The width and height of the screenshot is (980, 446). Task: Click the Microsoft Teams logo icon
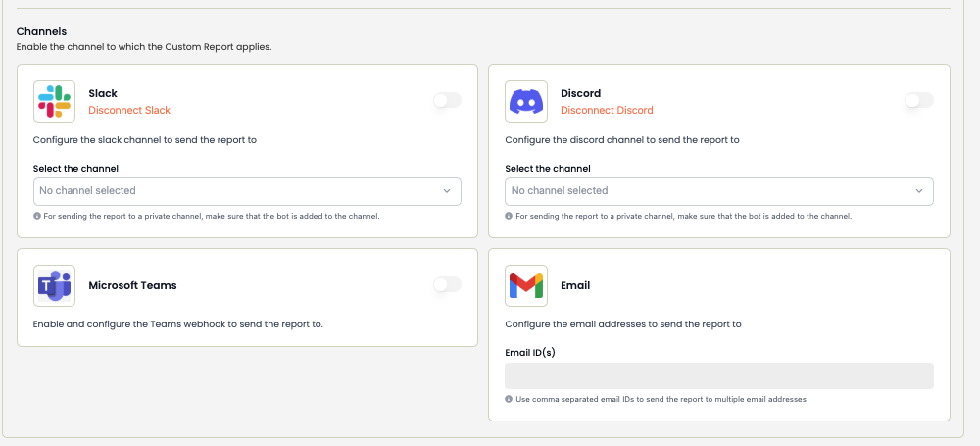click(54, 285)
